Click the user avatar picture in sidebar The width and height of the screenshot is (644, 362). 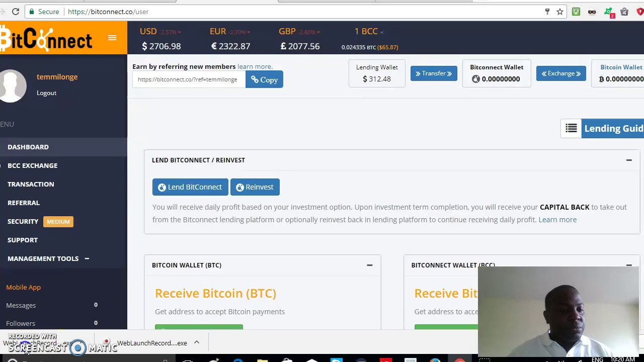tap(12, 85)
